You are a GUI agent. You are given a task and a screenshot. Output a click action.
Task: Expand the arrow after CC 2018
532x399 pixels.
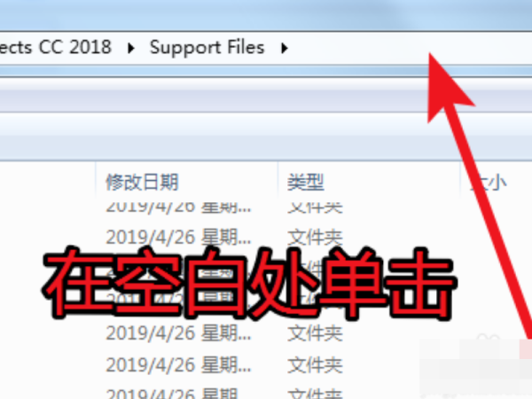point(131,48)
